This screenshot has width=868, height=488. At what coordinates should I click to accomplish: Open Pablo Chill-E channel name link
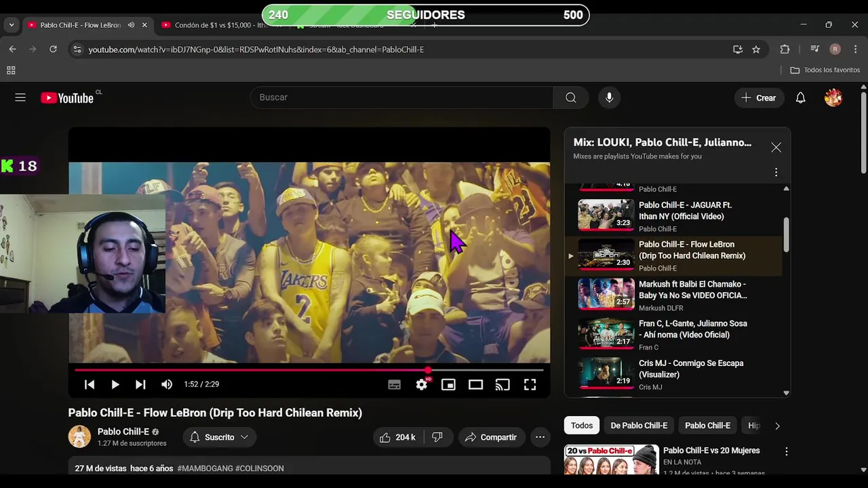pos(123,432)
